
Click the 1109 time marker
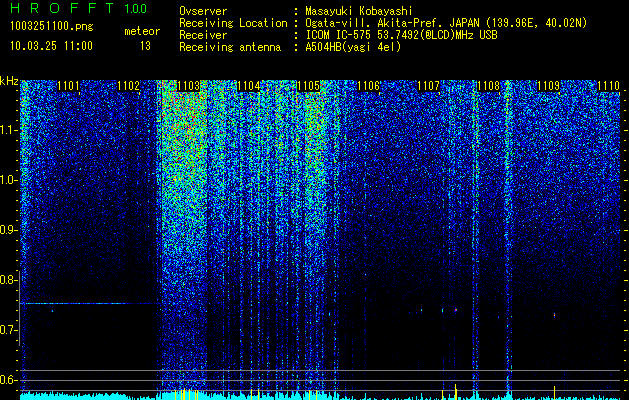(548, 86)
